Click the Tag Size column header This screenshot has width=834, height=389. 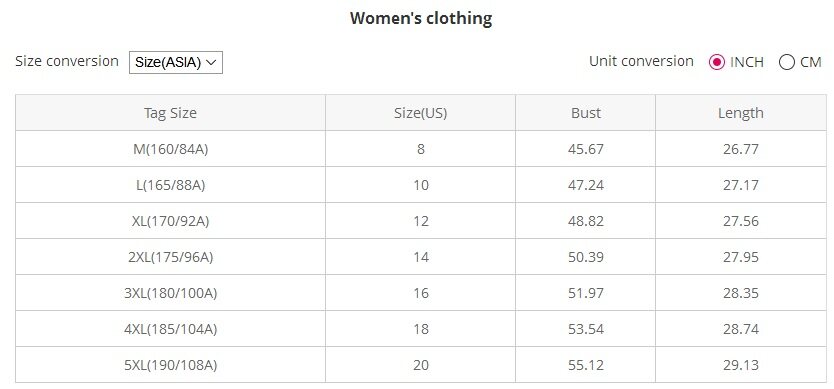click(x=170, y=113)
